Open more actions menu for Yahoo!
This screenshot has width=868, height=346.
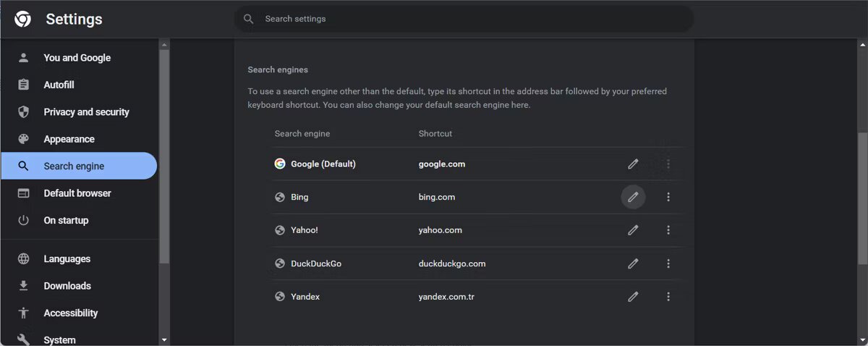click(668, 230)
